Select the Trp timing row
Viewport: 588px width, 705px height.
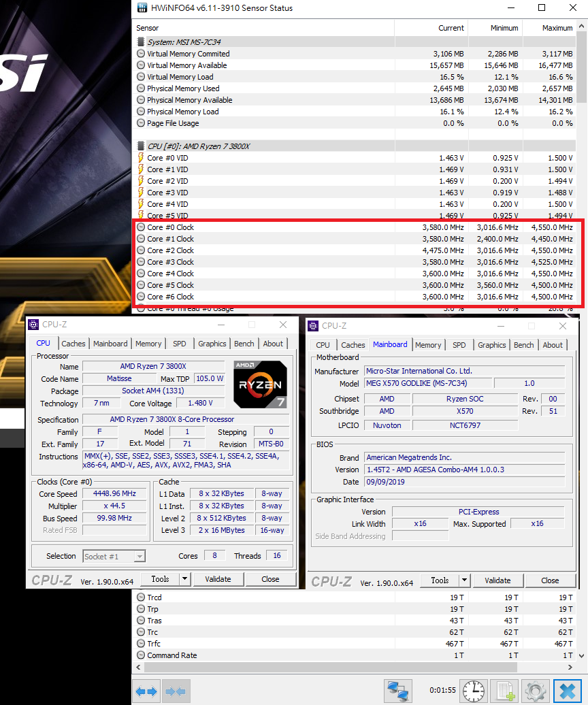355,609
